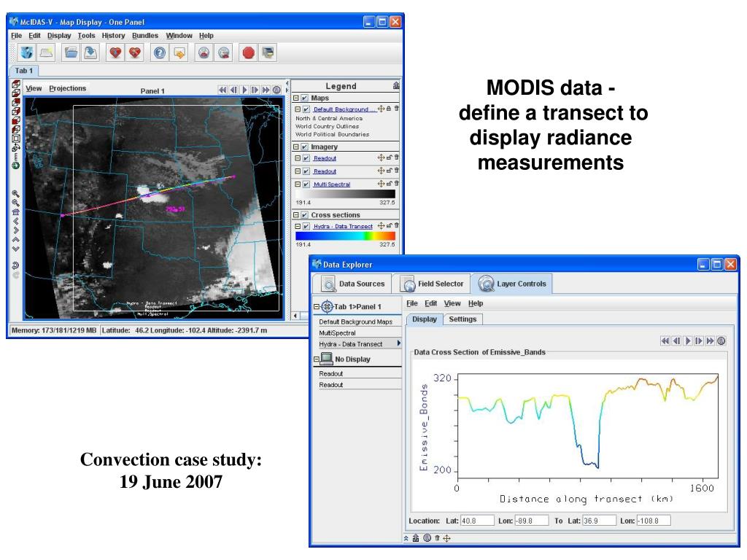Toggle the Maps category checkbox
The width and height of the screenshot is (747, 560).
304,98
